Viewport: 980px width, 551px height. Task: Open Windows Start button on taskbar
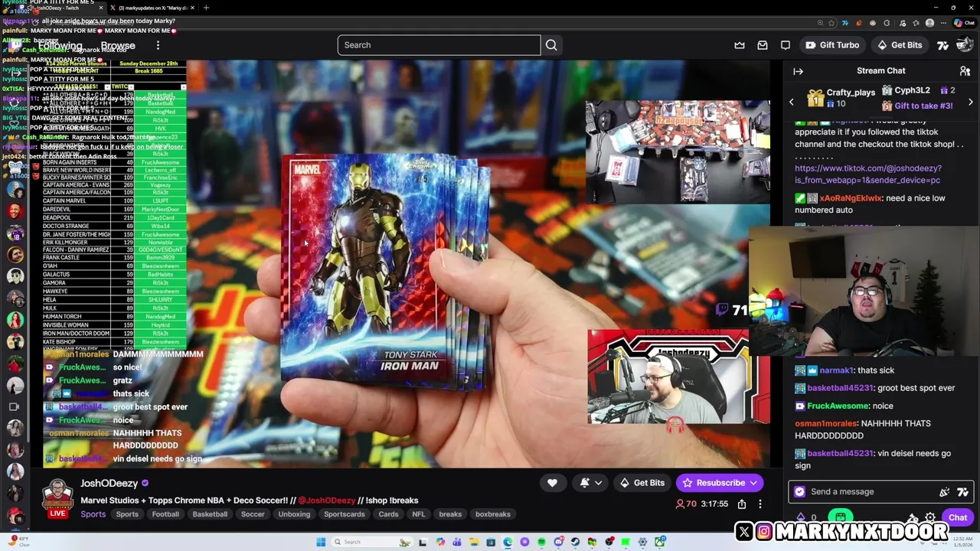coord(321,542)
